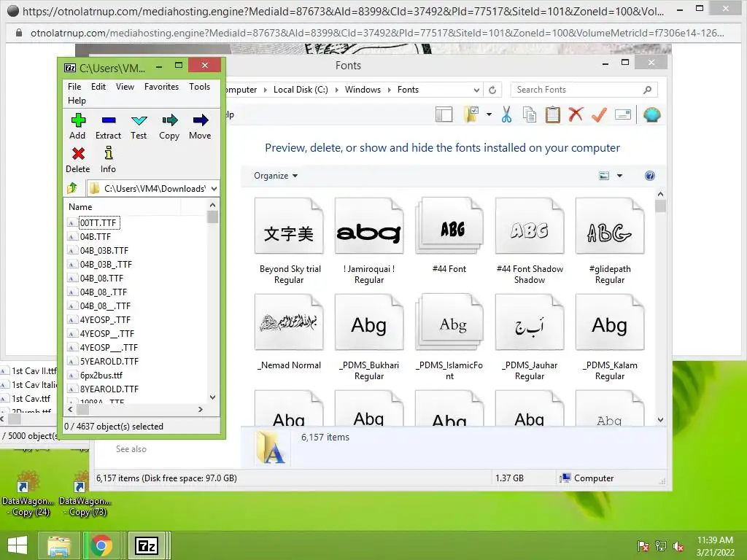The width and height of the screenshot is (747, 560).
Task: Open Google Chrome from the taskbar
Action: (101, 545)
